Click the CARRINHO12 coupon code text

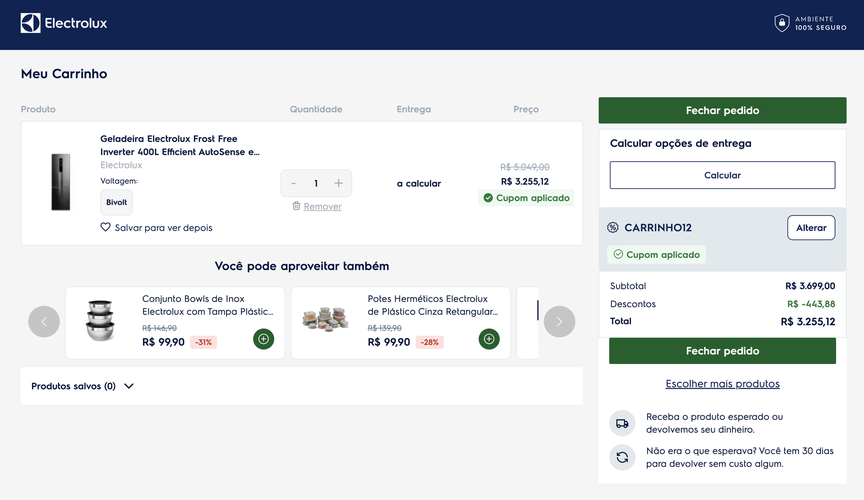point(658,228)
